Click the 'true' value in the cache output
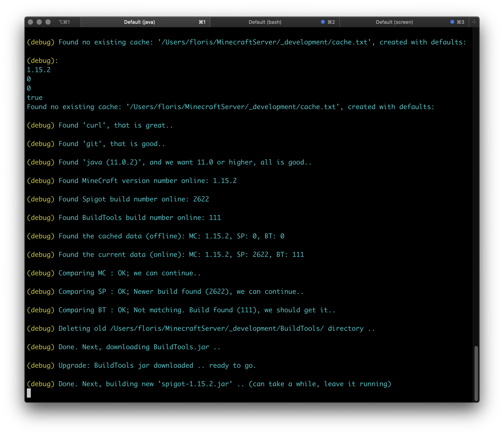 pyautogui.click(x=35, y=97)
